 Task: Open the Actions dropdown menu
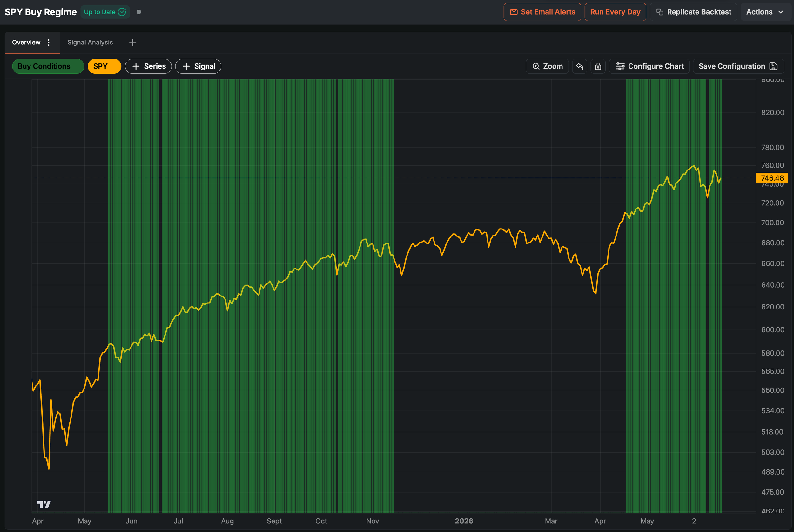pos(765,12)
